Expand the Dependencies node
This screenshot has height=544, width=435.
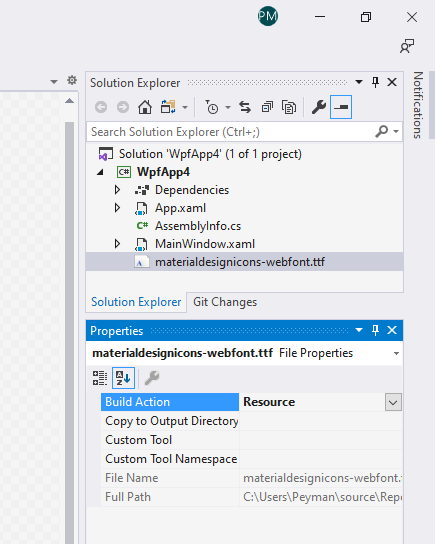click(117, 190)
